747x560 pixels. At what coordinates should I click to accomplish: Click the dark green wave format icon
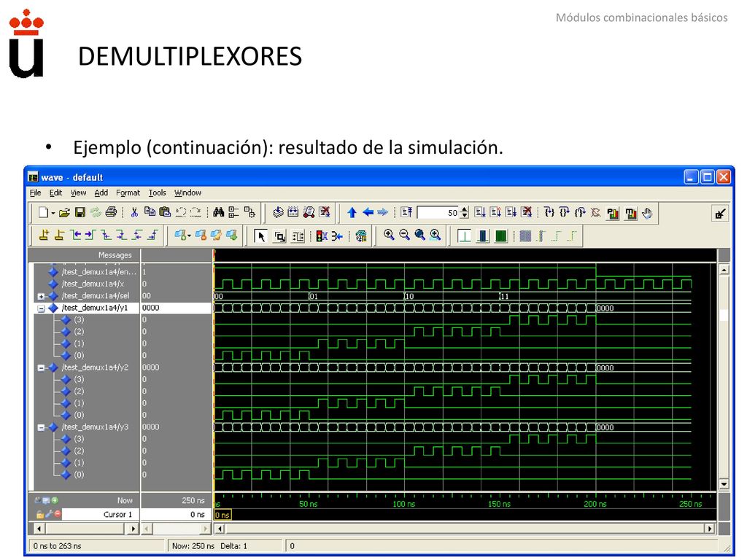(x=500, y=236)
